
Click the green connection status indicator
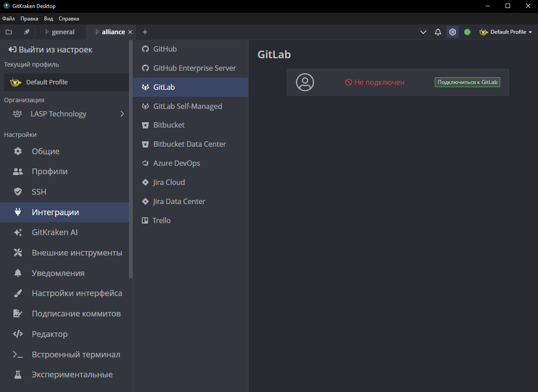pos(467,32)
